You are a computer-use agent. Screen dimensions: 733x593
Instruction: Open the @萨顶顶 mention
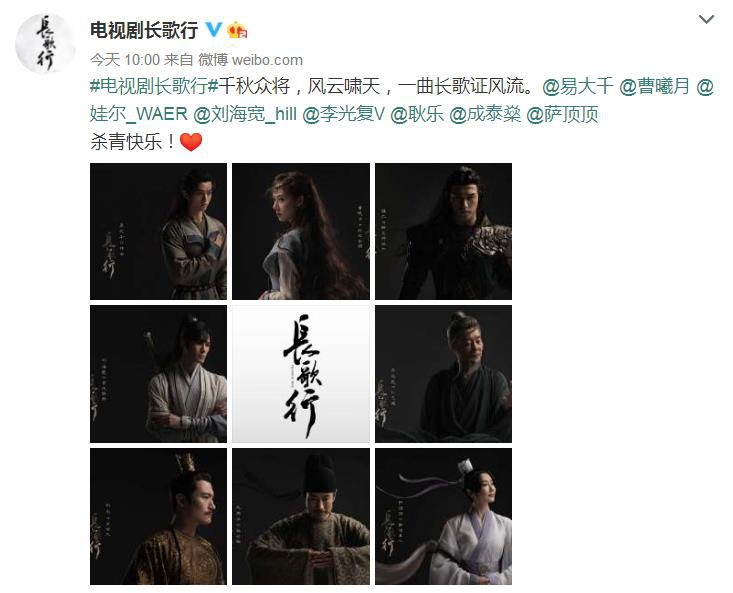[562, 114]
